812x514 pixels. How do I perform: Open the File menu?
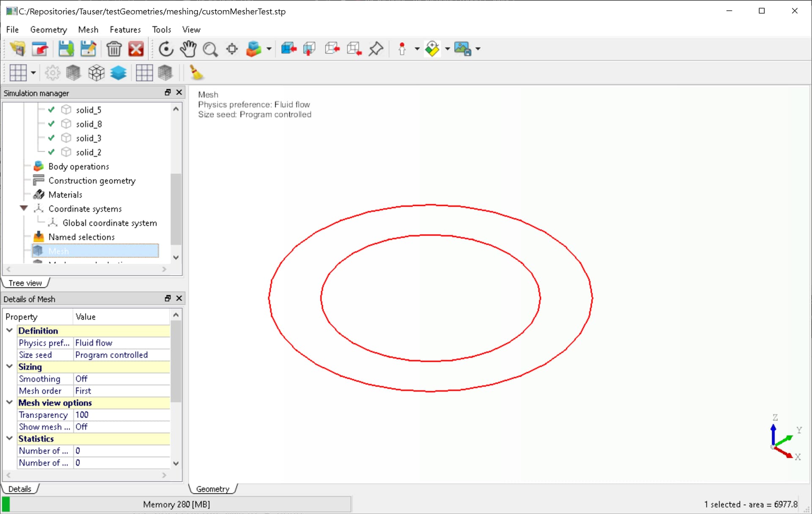point(12,30)
